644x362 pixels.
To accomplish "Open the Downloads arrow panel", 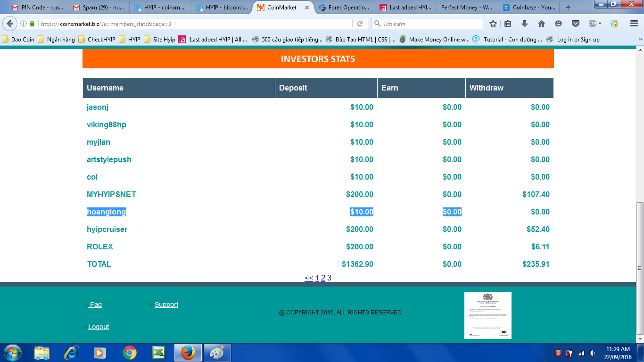I will click(x=525, y=24).
